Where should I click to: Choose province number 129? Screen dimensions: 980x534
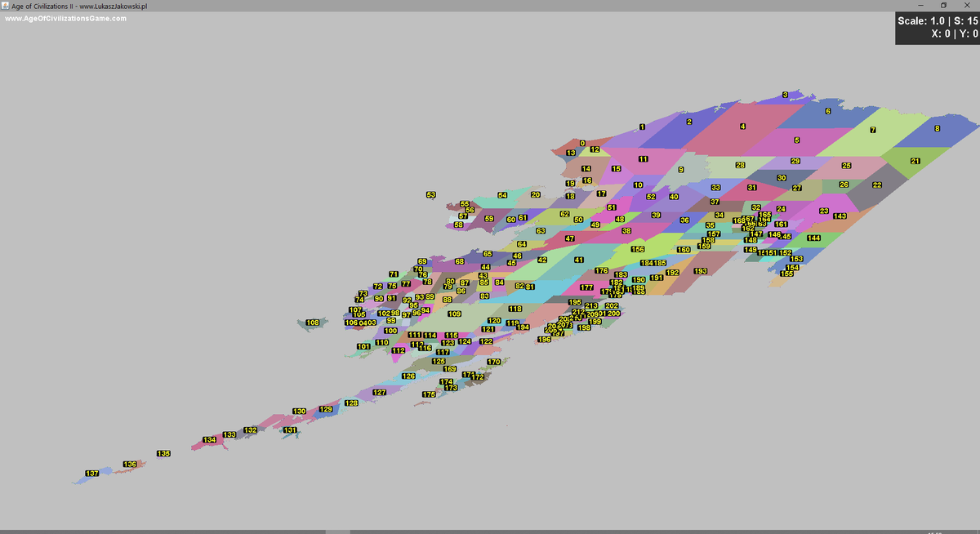click(326, 409)
